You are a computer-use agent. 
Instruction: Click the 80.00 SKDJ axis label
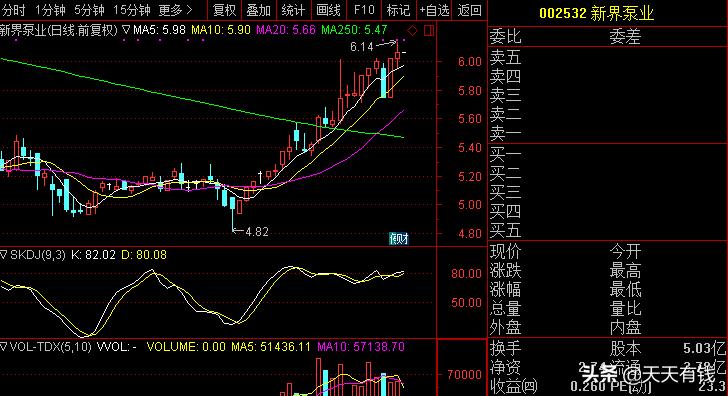tap(467, 273)
